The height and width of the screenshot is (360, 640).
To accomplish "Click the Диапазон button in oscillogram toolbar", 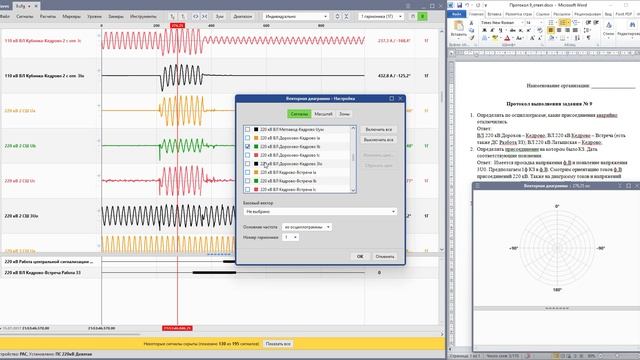I will 242,16.
